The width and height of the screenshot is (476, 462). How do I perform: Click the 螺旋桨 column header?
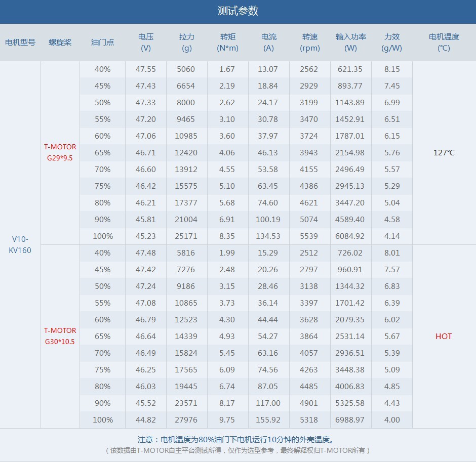click(60, 42)
